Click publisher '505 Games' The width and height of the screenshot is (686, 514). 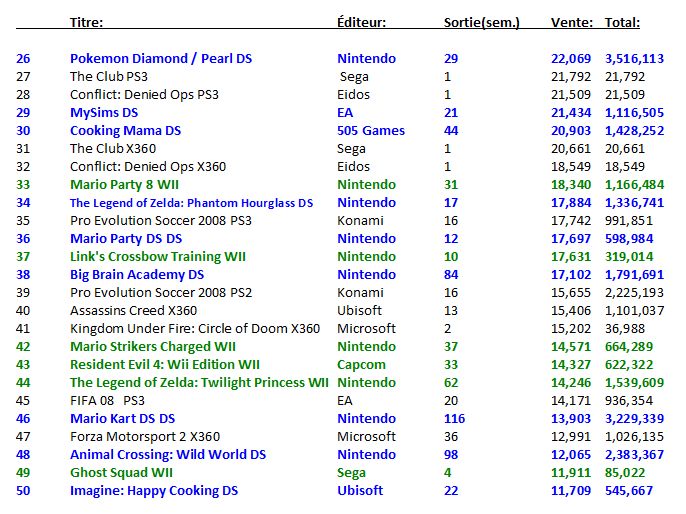pos(371,131)
